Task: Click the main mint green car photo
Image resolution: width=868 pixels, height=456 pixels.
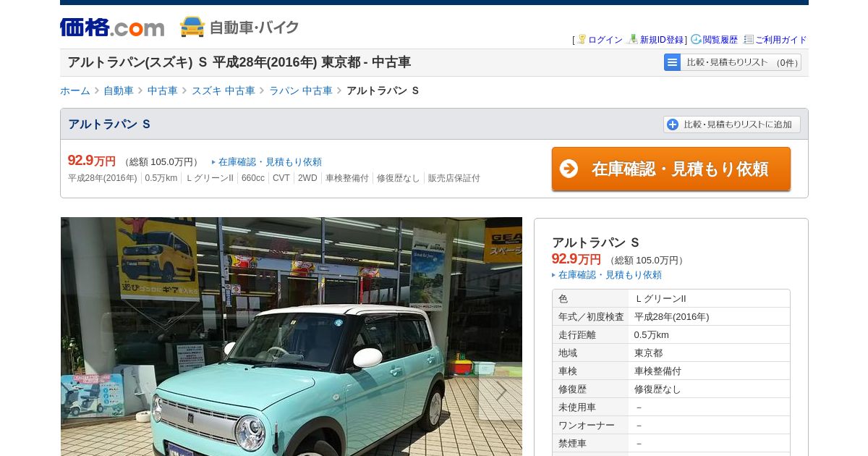Action: (x=291, y=337)
